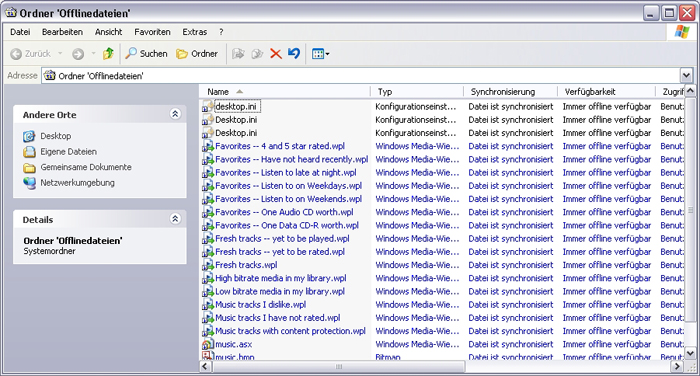Select the music.asx file name
The width and height of the screenshot is (700, 376).
233,344
